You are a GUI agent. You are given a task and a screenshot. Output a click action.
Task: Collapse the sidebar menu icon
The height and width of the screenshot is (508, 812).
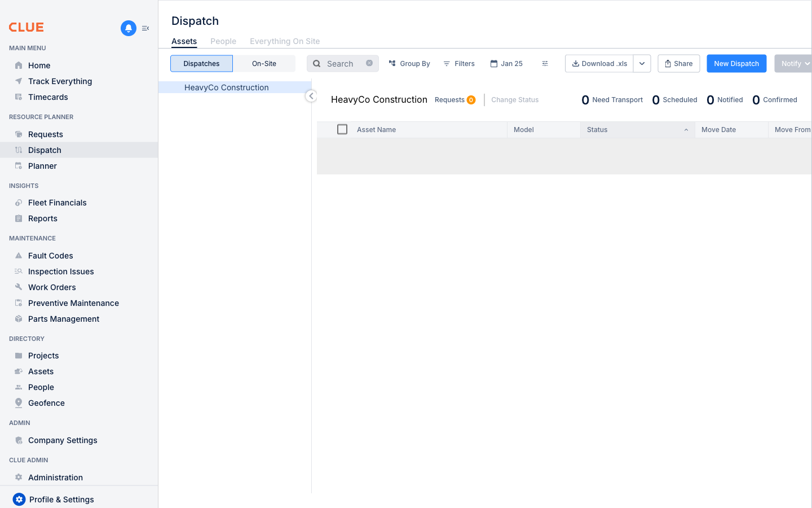145,28
